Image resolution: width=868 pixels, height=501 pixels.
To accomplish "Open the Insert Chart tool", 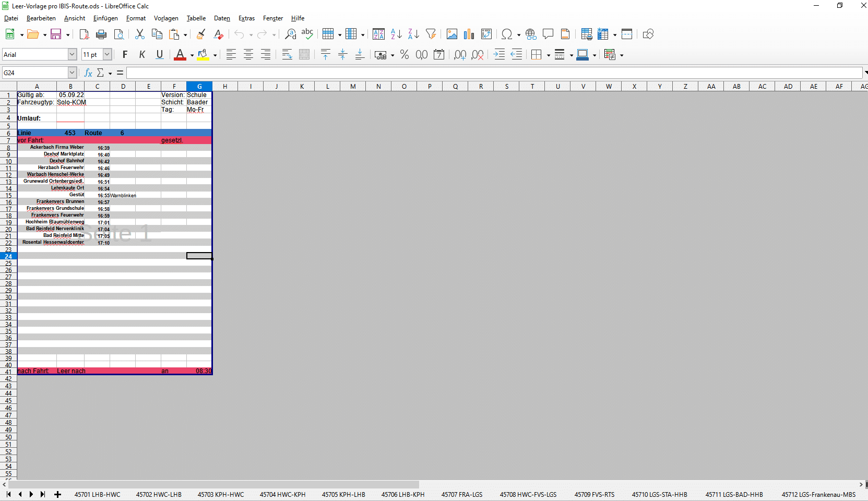I will click(x=469, y=34).
